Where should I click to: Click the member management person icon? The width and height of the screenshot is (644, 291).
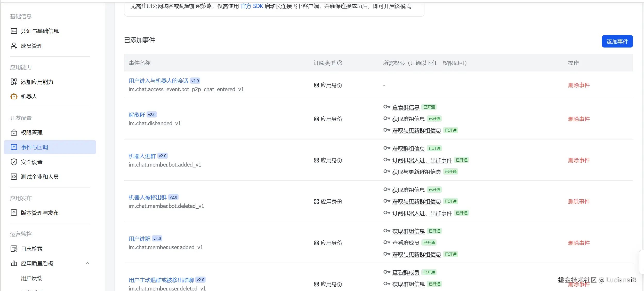(x=14, y=46)
